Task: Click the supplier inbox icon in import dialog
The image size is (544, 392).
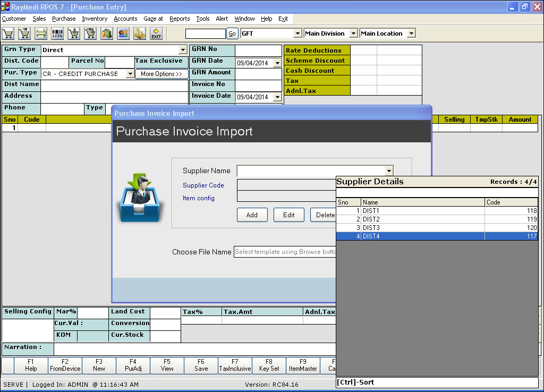Action: 140,198
